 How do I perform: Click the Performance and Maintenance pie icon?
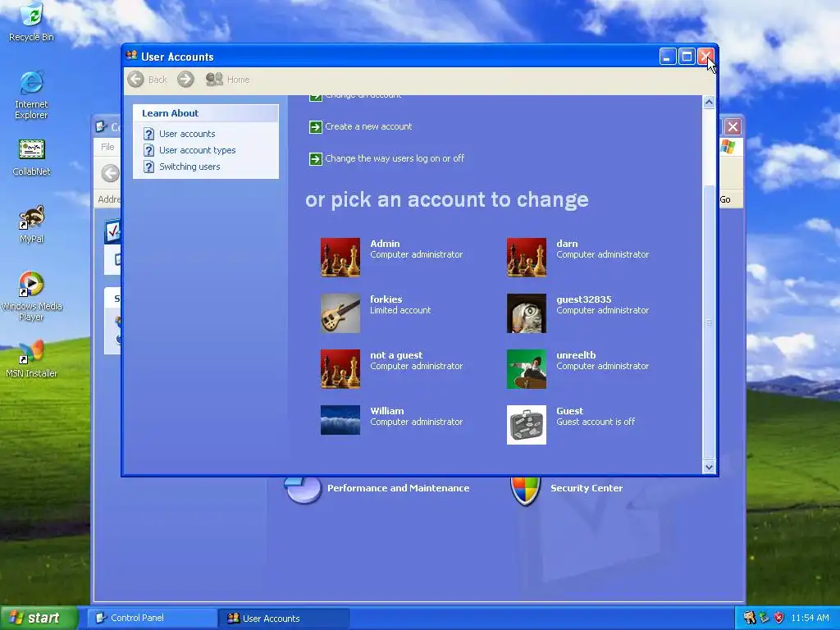tap(304, 490)
